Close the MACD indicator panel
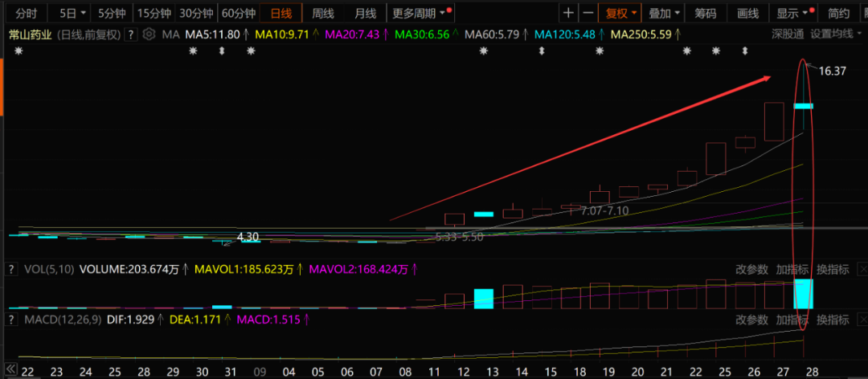868x379 pixels. pyautogui.click(x=862, y=320)
